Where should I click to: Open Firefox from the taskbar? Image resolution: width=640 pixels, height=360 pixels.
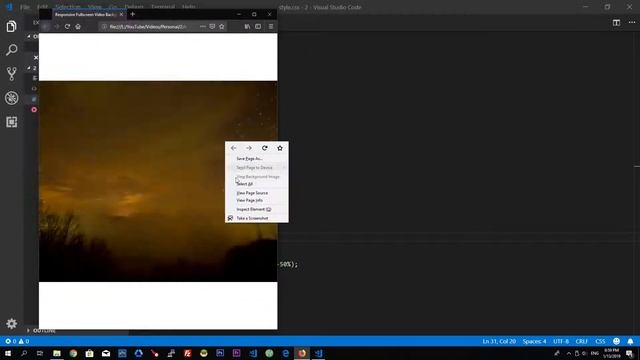(302, 353)
